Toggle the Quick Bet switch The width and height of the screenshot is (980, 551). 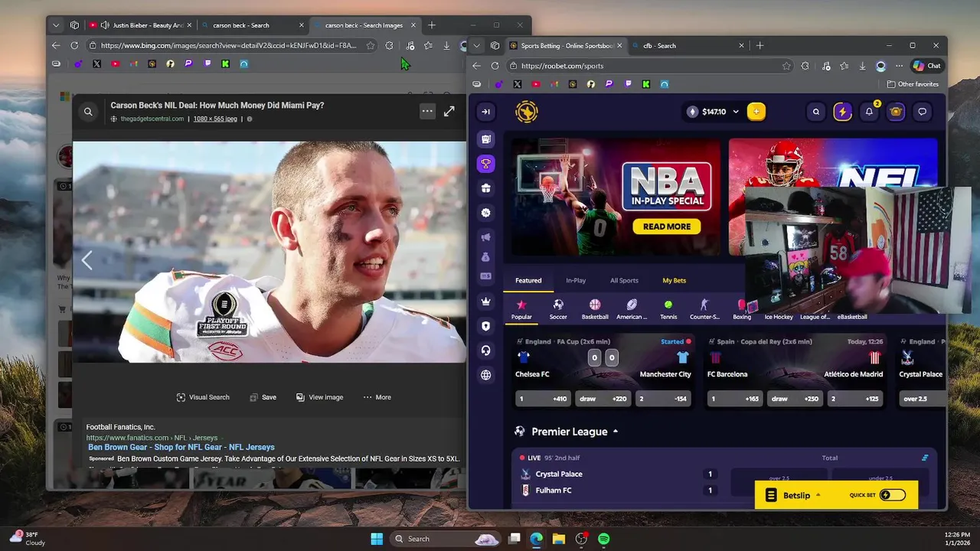892,495
